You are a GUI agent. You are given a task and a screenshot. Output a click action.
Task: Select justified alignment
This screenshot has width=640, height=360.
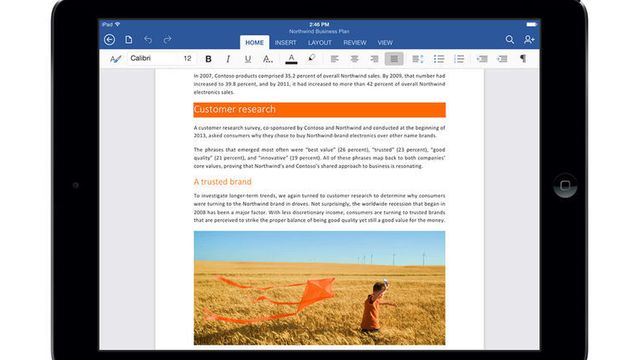(x=394, y=59)
